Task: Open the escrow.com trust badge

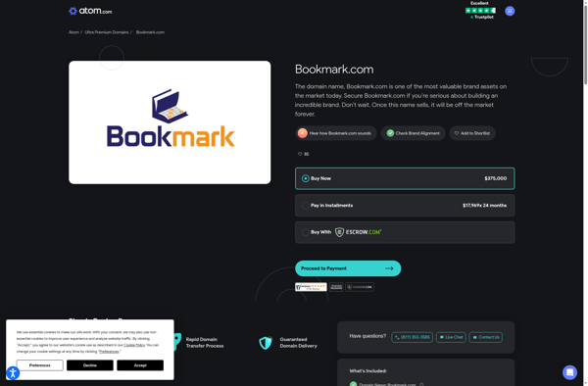Action: (x=360, y=287)
